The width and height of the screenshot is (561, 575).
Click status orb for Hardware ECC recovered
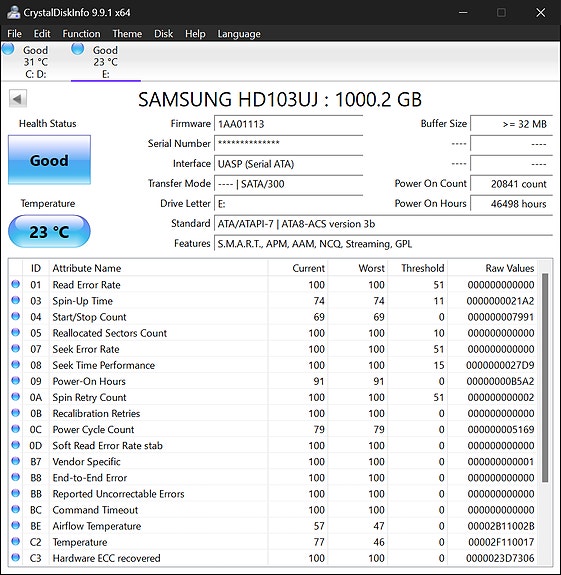pos(15,558)
